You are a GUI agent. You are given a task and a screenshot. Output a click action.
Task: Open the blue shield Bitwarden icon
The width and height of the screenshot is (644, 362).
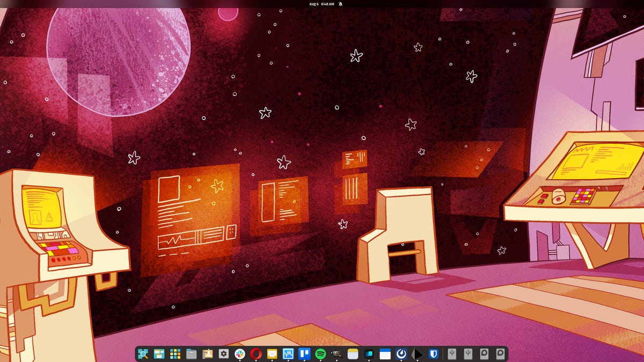click(x=433, y=354)
